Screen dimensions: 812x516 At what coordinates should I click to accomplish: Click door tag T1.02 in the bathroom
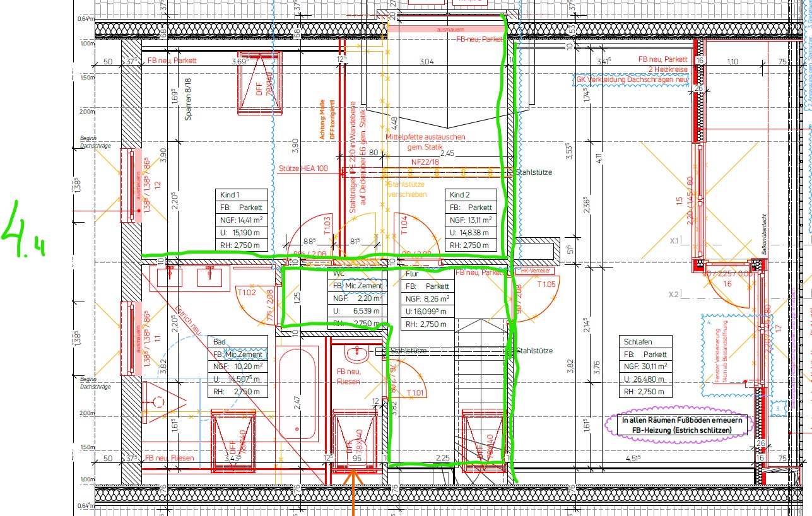click(x=246, y=292)
